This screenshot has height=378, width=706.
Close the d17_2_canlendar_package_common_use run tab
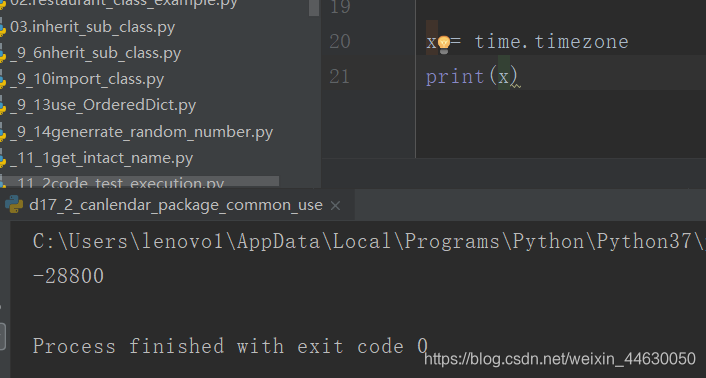point(335,206)
